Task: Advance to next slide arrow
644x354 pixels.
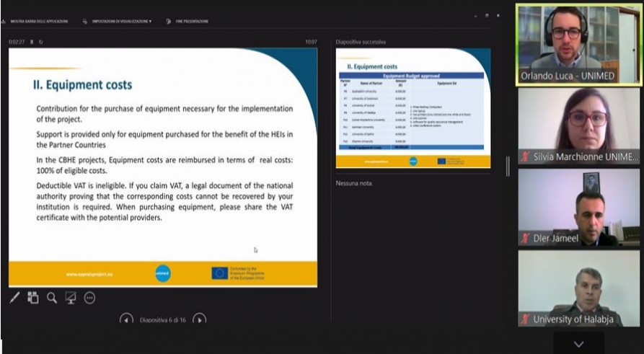Action: (199, 319)
